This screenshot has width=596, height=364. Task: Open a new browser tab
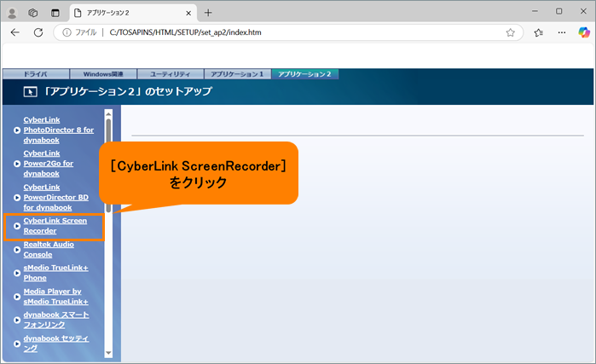pos(208,13)
